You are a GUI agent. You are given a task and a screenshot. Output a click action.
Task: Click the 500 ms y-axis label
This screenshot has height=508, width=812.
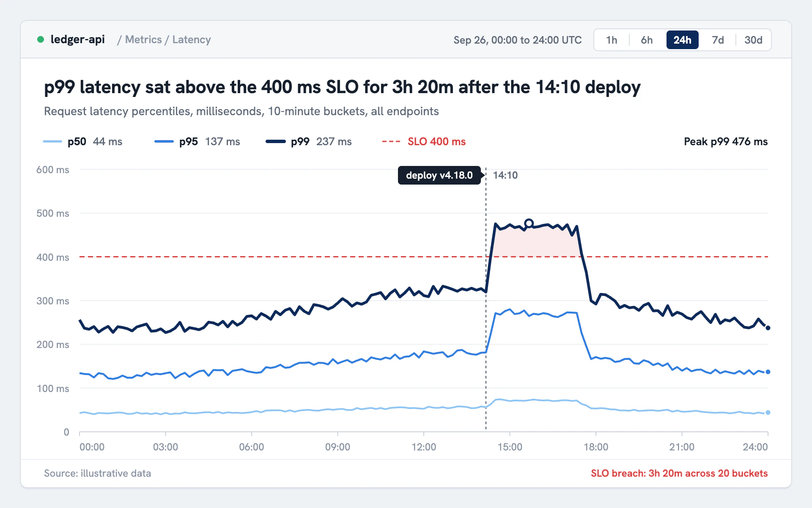click(x=53, y=213)
